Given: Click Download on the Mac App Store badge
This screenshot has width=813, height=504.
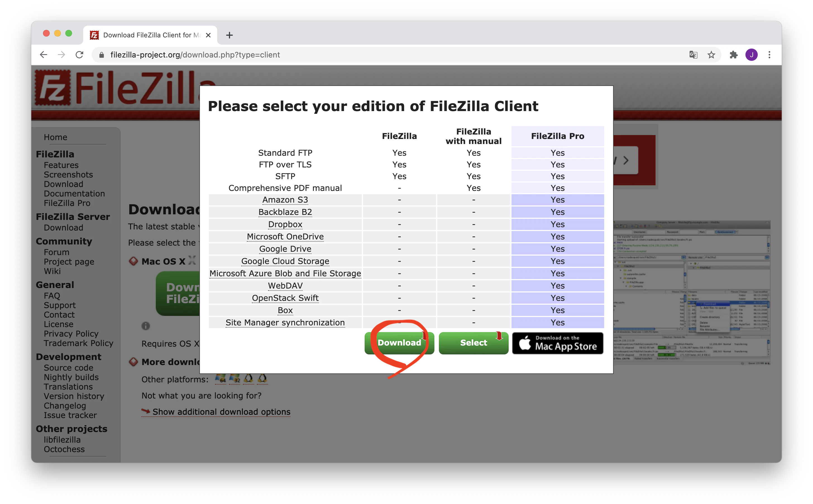Looking at the screenshot, I should (558, 343).
